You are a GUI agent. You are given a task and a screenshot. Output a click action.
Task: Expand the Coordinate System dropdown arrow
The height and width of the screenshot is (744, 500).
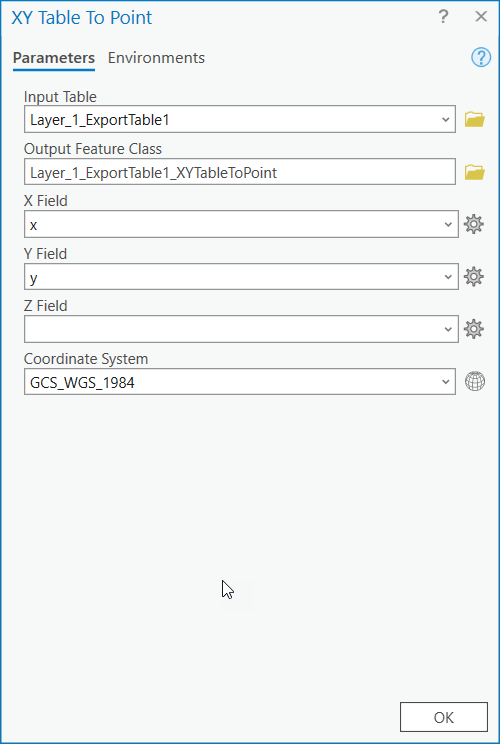[x=445, y=381]
